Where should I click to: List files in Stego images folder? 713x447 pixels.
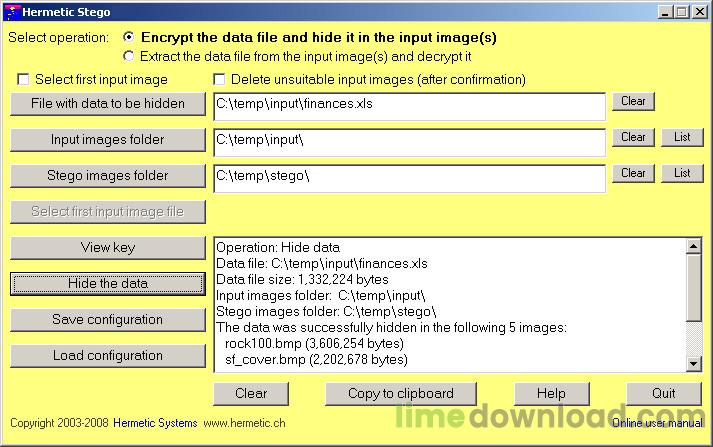point(682,173)
